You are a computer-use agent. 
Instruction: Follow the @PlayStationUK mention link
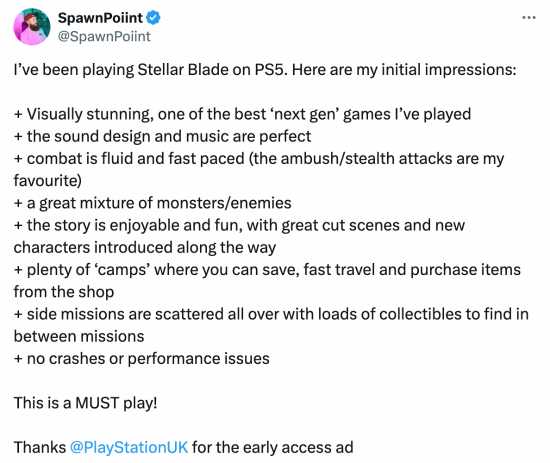point(129,448)
